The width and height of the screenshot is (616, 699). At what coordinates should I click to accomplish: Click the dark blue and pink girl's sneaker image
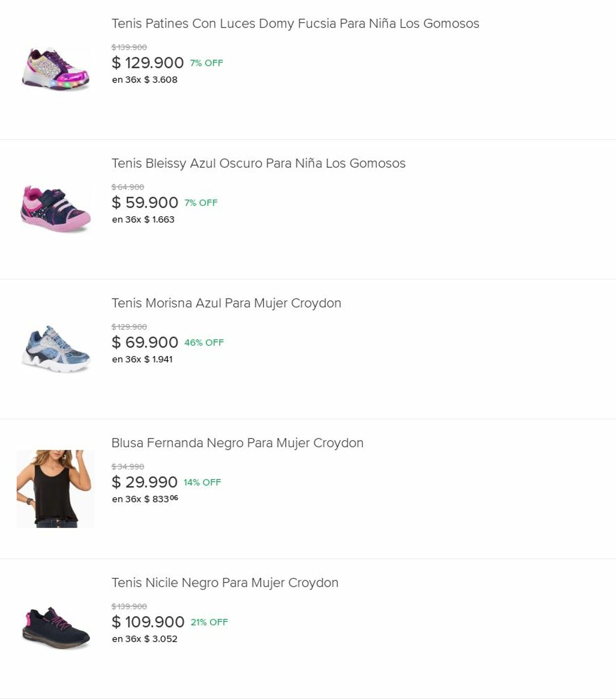pos(56,209)
